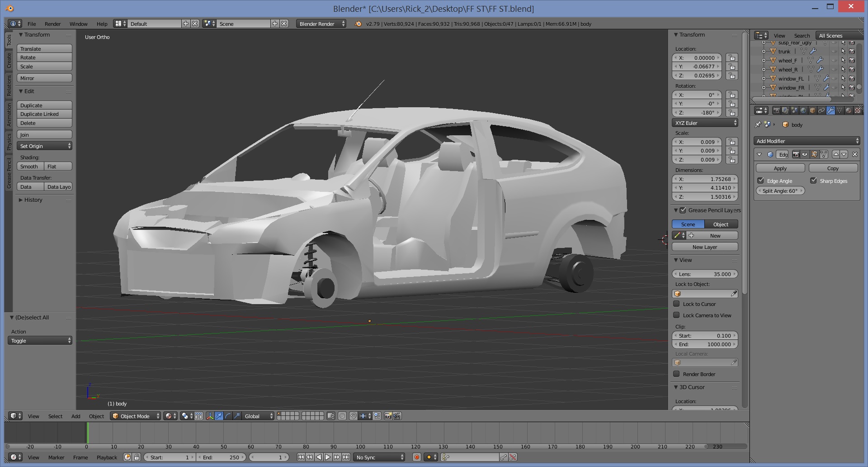
Task: Open the Render menu
Action: tap(52, 24)
